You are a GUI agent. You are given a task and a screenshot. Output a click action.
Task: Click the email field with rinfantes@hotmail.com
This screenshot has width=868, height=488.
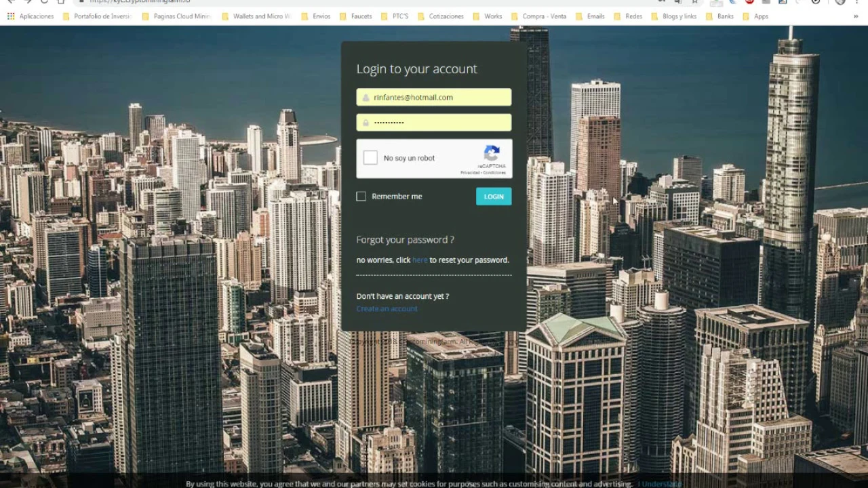[x=434, y=97]
